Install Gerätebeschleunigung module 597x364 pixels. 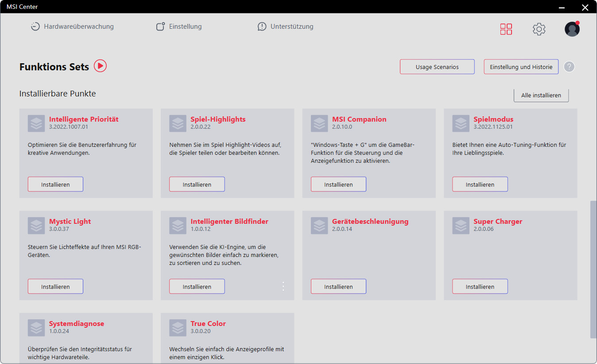click(x=338, y=287)
